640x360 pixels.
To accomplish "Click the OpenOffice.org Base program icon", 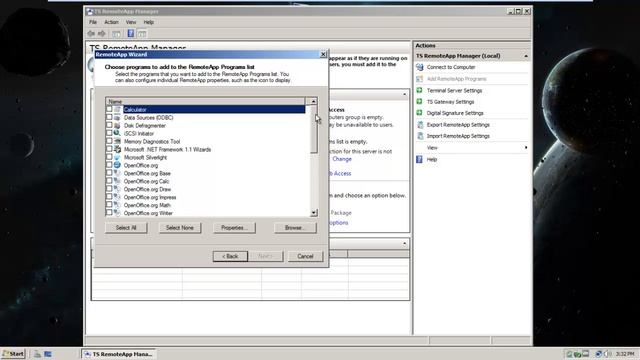I will (117, 173).
